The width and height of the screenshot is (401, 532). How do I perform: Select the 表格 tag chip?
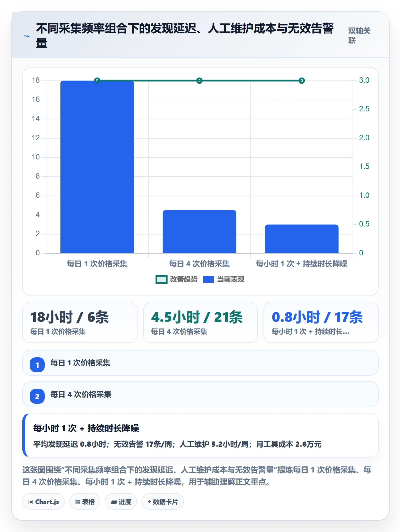point(85,501)
